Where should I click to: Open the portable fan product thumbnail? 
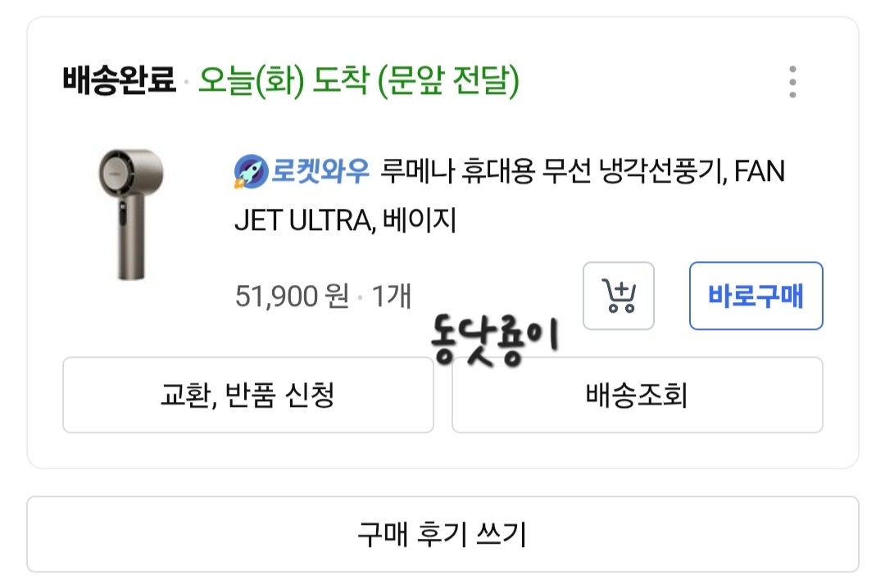129,214
